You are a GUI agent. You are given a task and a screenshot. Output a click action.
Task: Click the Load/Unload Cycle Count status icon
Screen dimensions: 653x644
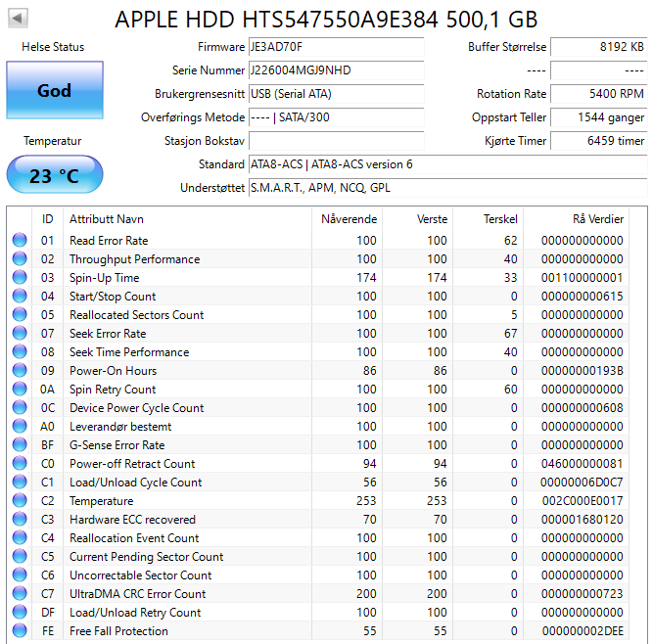(20, 483)
